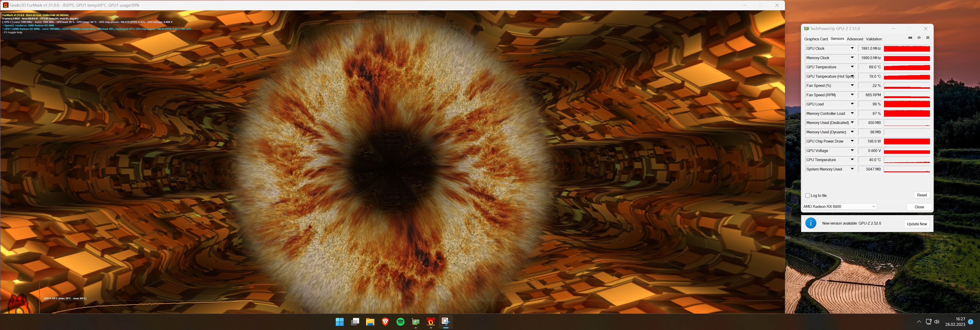
Task: Switch to FurMark taskbar icon
Action: (x=431, y=322)
